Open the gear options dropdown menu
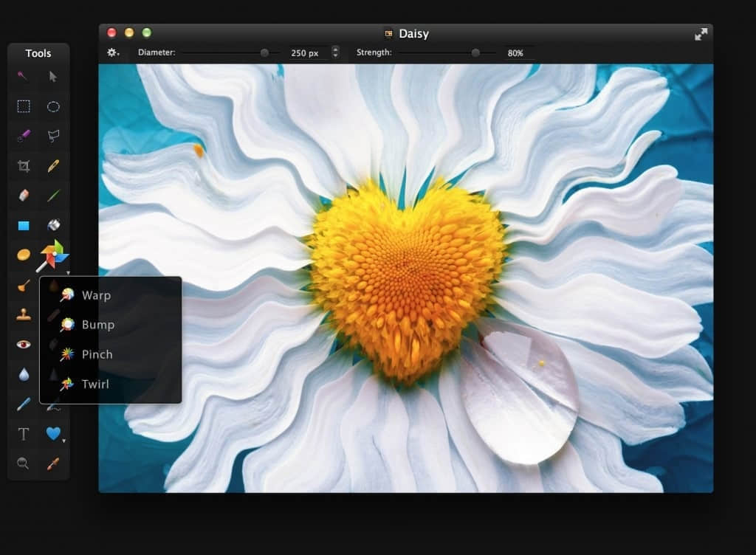Image resolution: width=756 pixels, height=555 pixels. [113, 52]
